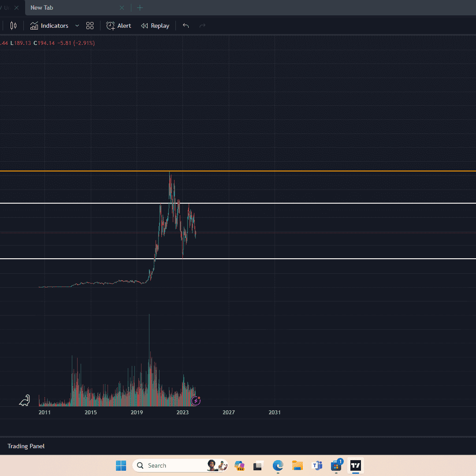Open the Windows Start menu
This screenshot has width=476, height=476.
(121, 465)
